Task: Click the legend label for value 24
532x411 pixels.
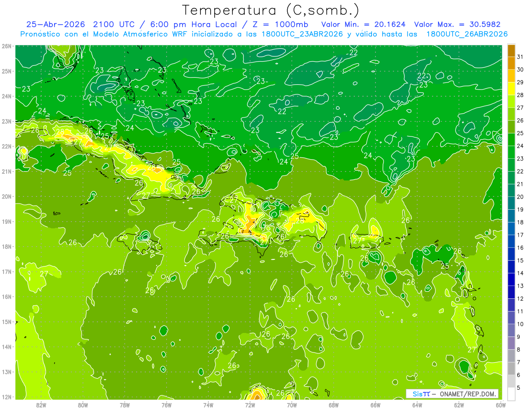Action: click(520, 146)
